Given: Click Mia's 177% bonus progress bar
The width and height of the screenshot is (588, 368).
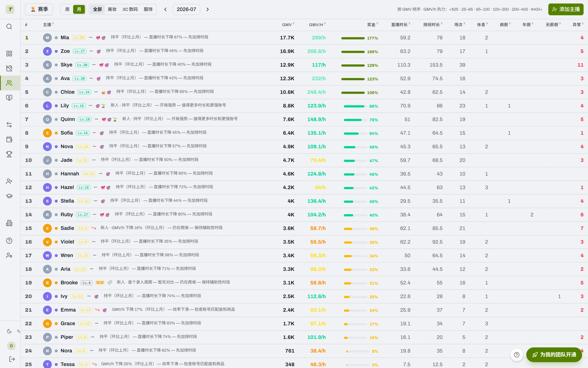Looking at the screenshot, I should [x=353, y=38].
